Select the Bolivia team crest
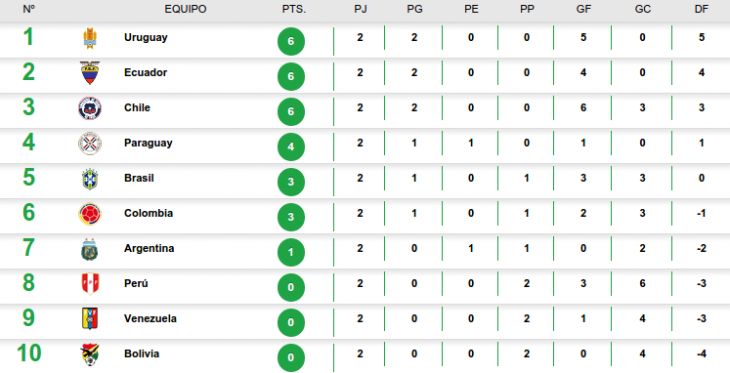 coord(90,355)
